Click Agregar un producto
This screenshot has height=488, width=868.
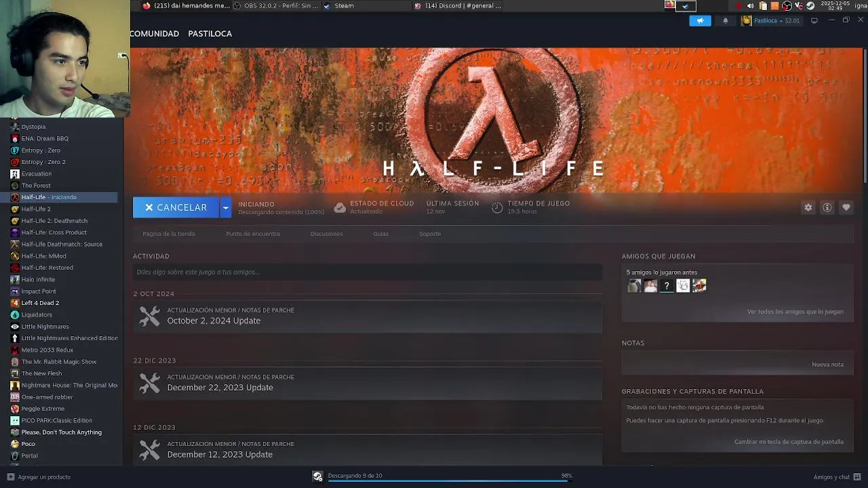(x=44, y=477)
